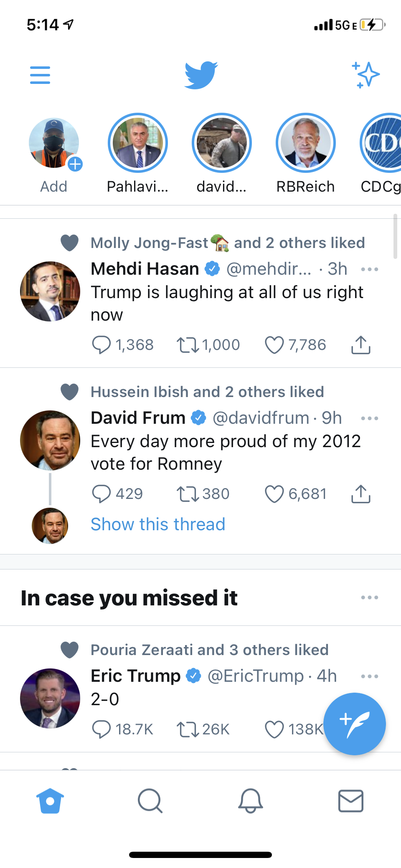Image resolution: width=401 pixels, height=868 pixels.
Task: Share David Frum's tweet via share icon
Action: pos(361,494)
